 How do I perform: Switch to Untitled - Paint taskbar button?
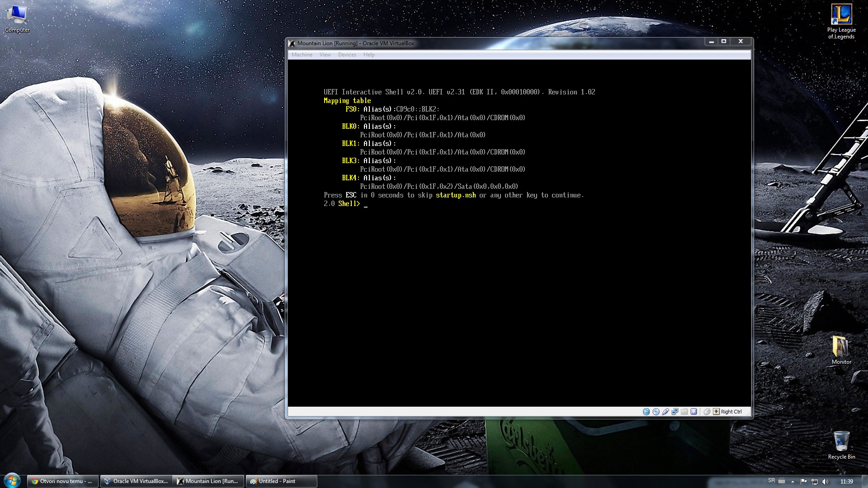pos(281,481)
